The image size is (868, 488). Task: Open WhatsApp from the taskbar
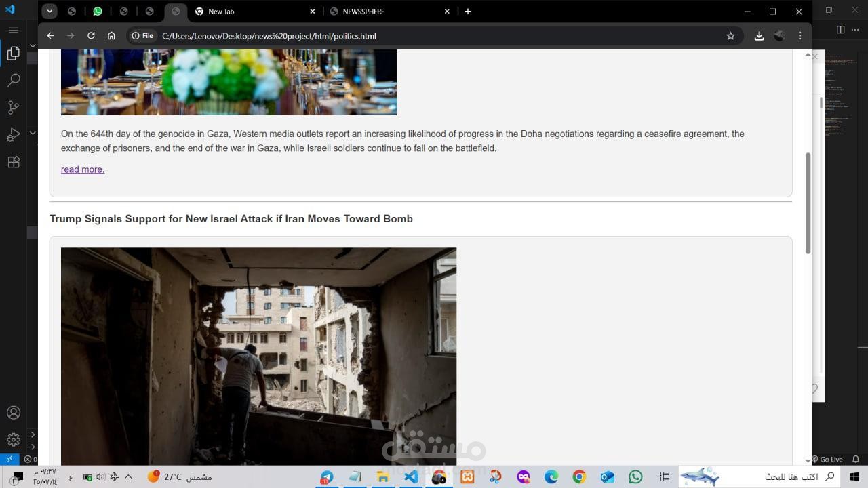635,477
